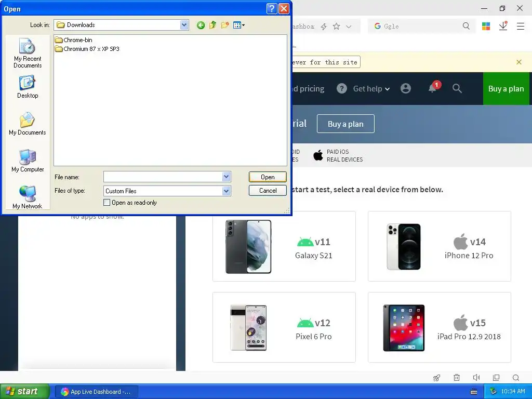This screenshot has width=532, height=399.
Task: Click the magnifier in browser search box
Action: tap(466, 26)
